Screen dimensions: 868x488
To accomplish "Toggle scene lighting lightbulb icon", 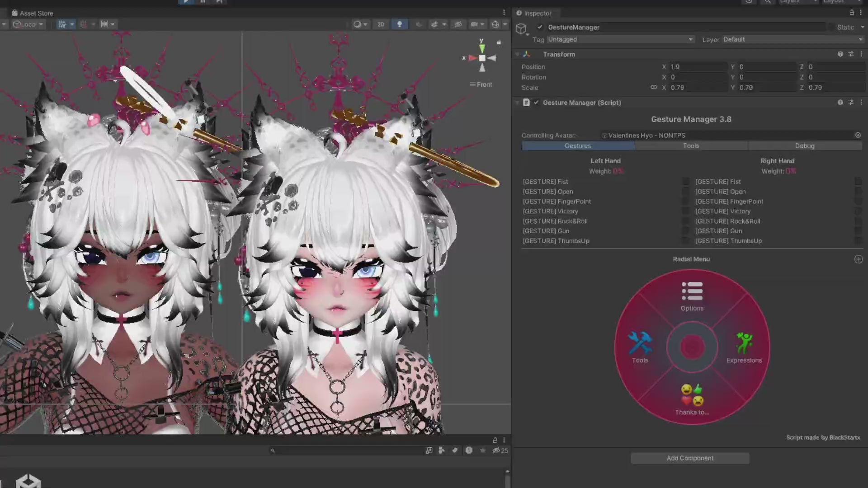I will (x=399, y=24).
